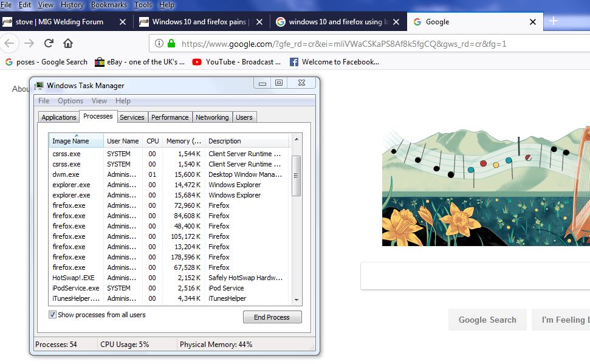Click the green padlock security icon

coord(171,44)
